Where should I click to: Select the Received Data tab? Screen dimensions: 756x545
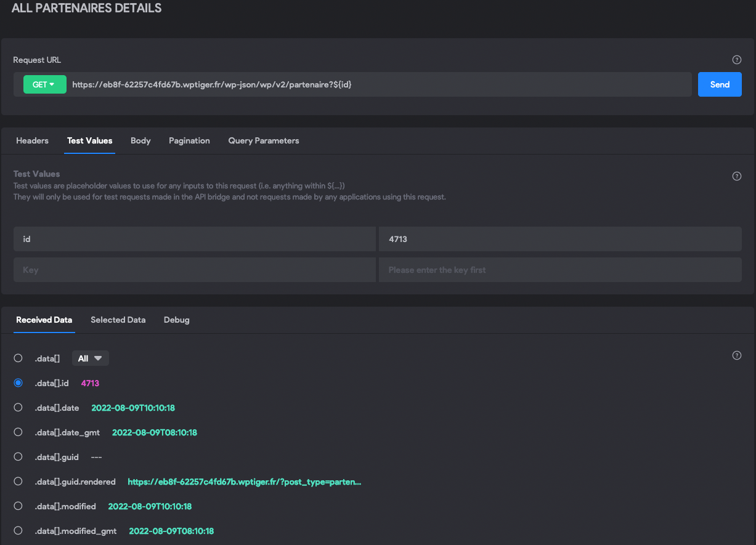[x=44, y=320]
